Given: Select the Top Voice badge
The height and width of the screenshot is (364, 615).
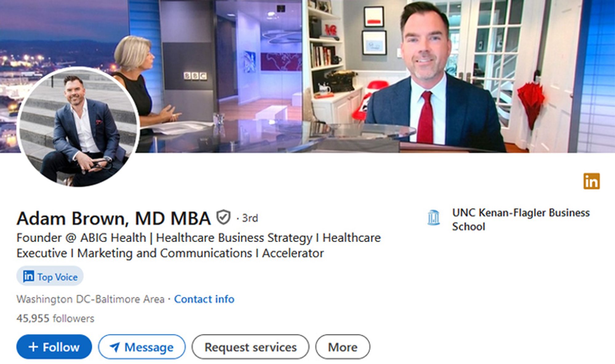Looking at the screenshot, I should tap(50, 276).
